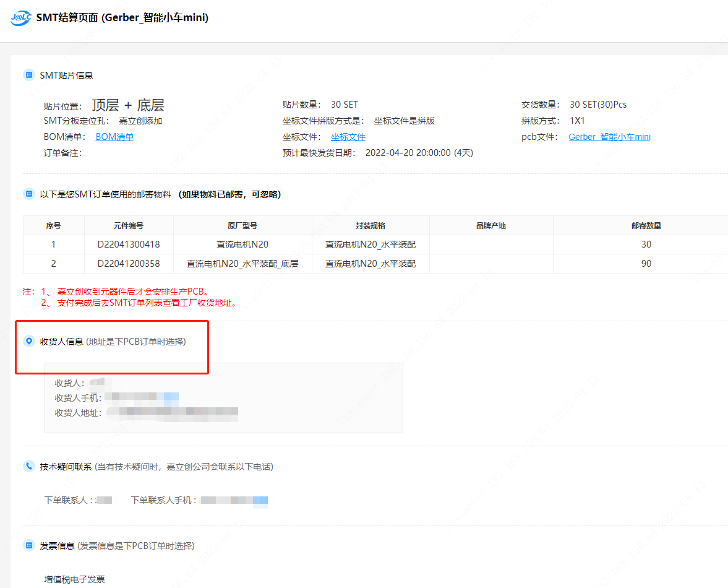Open the 坐标文件 link
Viewport: 728px width, 588px height.
click(348, 137)
